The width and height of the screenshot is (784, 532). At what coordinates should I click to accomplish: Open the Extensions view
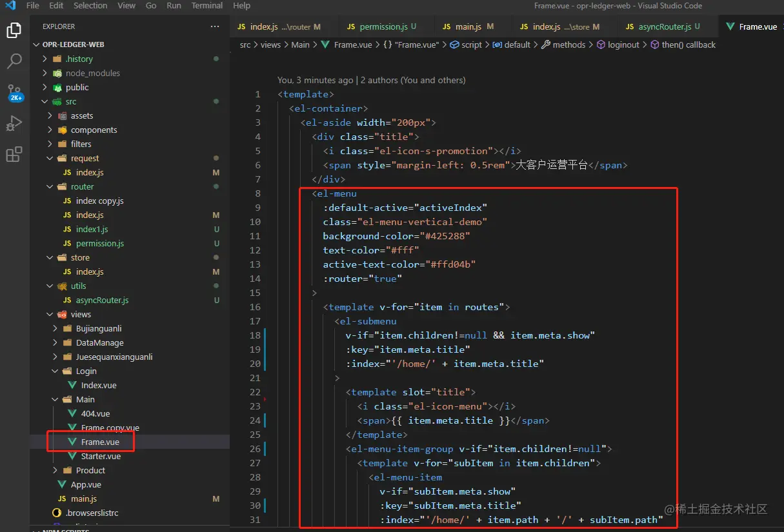[14, 154]
